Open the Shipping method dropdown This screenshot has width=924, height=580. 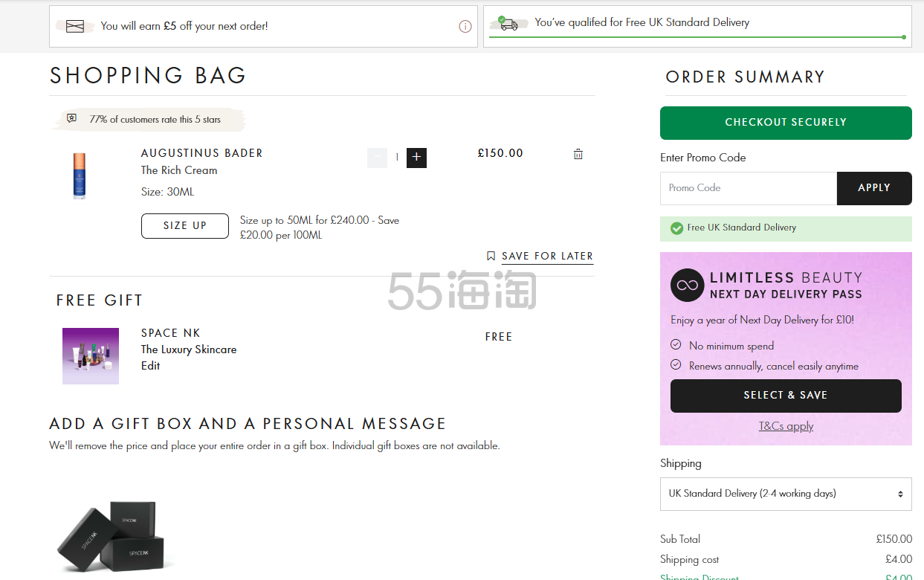coord(786,494)
